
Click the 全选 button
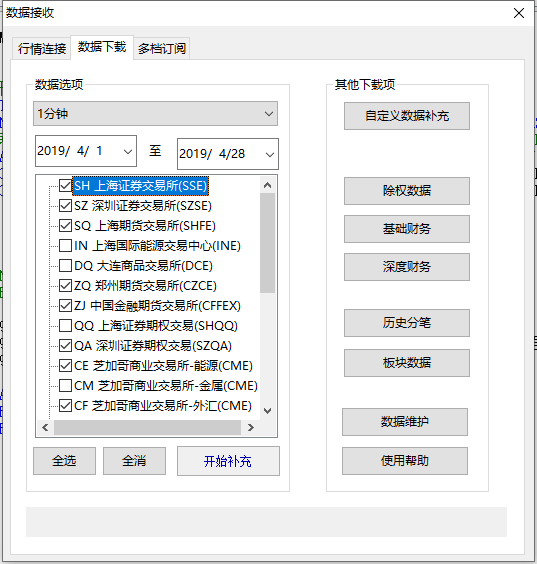64,461
